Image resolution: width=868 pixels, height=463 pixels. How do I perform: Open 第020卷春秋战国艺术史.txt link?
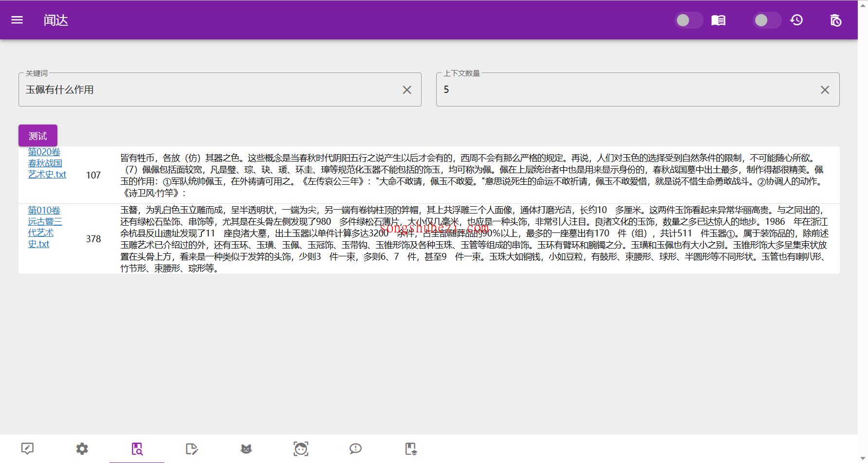[47, 163]
